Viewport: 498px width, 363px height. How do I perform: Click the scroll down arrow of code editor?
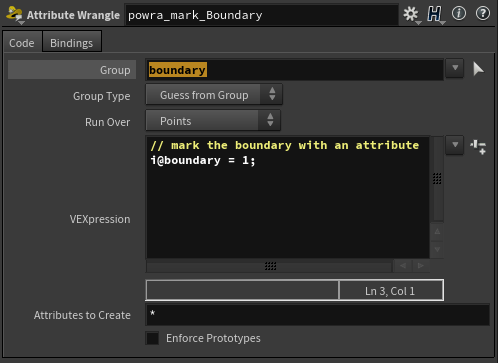click(437, 249)
